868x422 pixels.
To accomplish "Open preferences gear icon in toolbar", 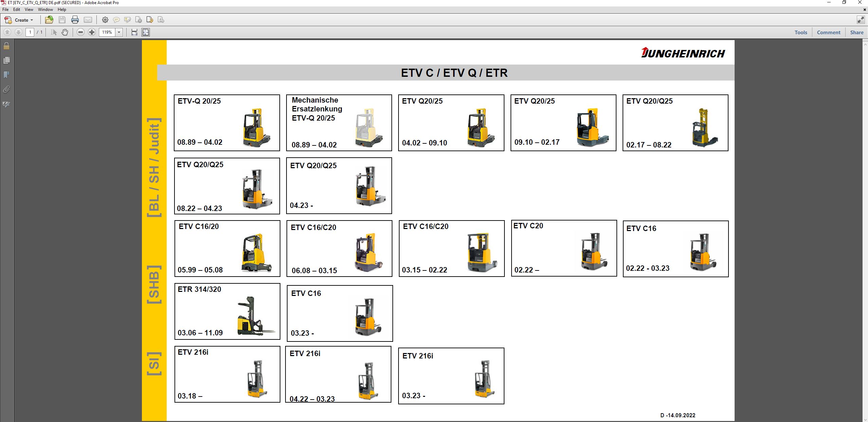I will (x=105, y=20).
